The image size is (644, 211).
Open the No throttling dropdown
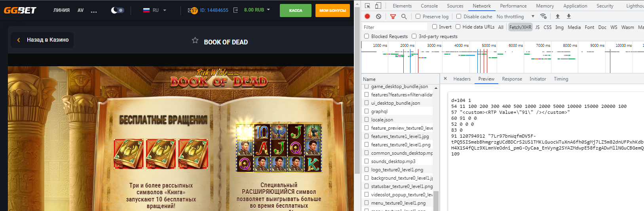coord(515,16)
